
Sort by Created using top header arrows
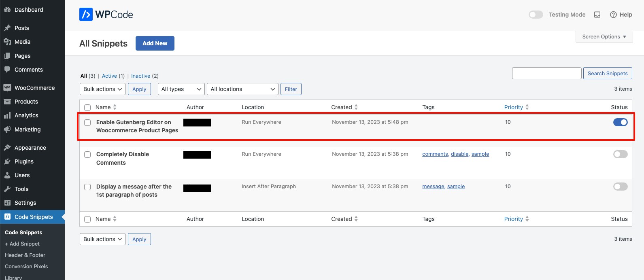pos(356,107)
